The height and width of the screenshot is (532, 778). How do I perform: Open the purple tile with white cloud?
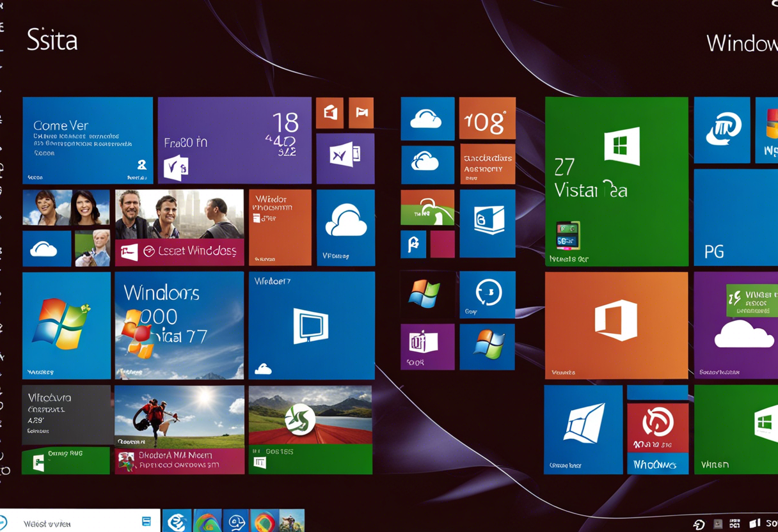[736, 325]
